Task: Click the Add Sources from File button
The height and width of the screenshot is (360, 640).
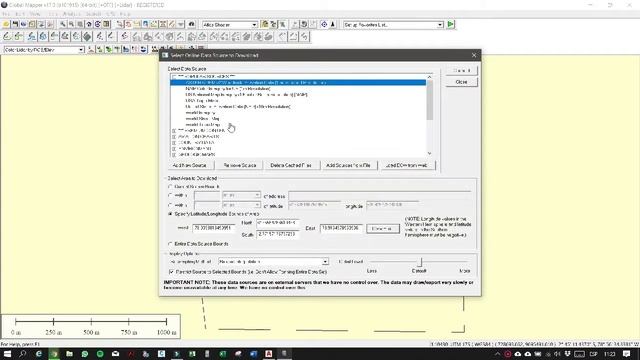Action: coord(348,165)
